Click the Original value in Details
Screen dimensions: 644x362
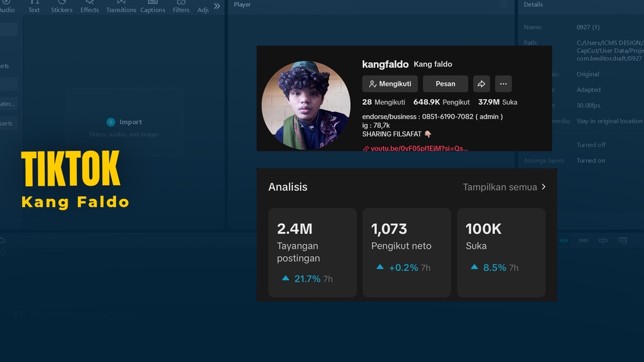[x=588, y=74]
